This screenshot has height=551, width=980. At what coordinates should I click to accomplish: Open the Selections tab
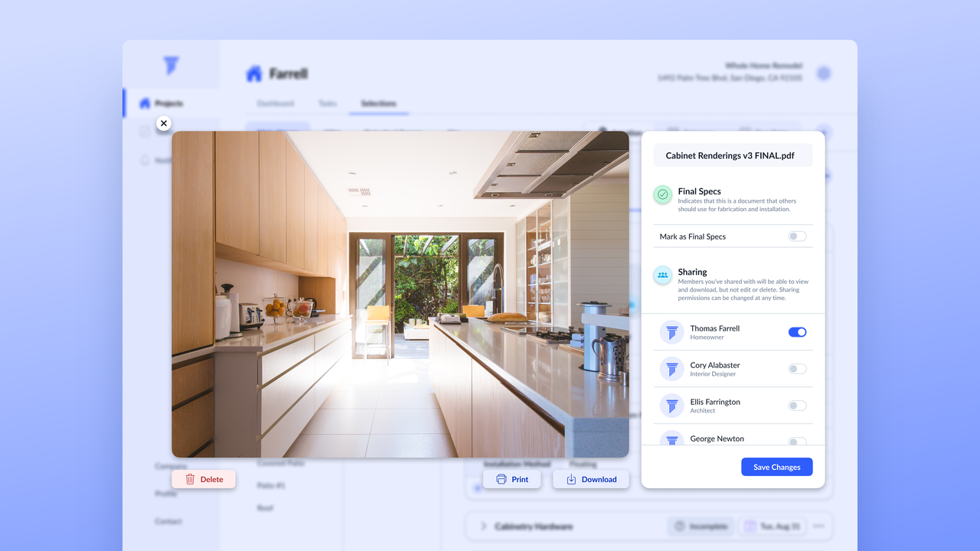tap(378, 103)
